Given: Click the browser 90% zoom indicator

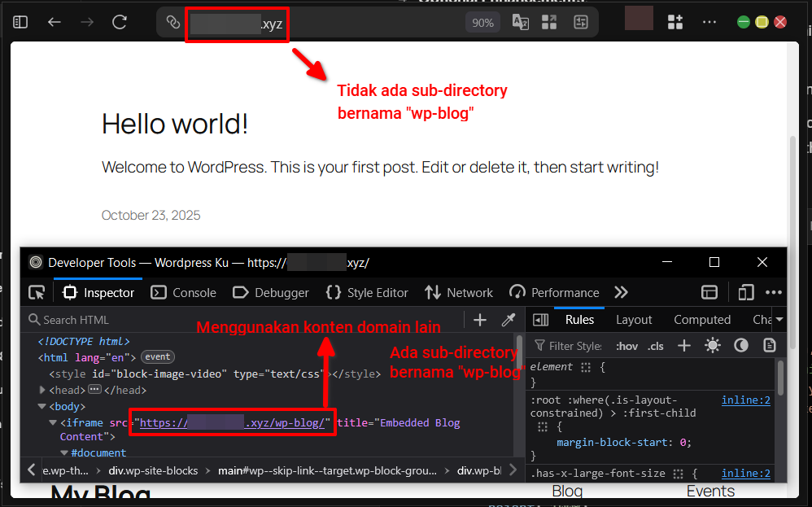Looking at the screenshot, I should pos(482,22).
